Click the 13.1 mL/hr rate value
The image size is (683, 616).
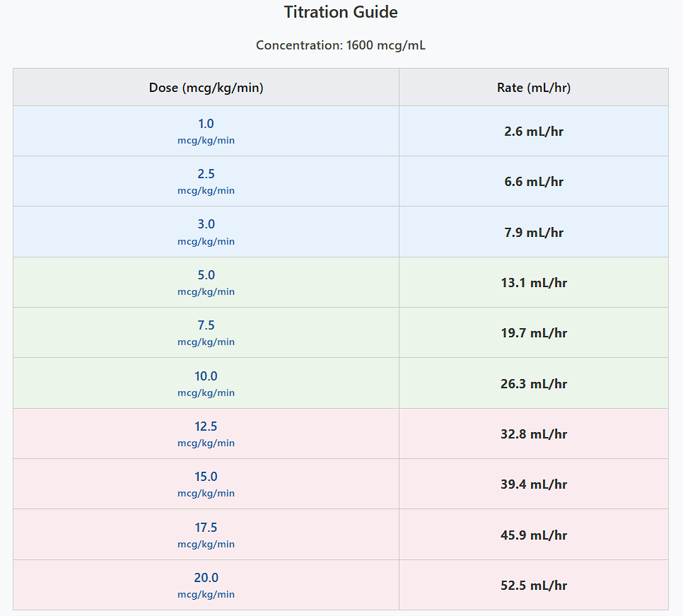click(534, 283)
